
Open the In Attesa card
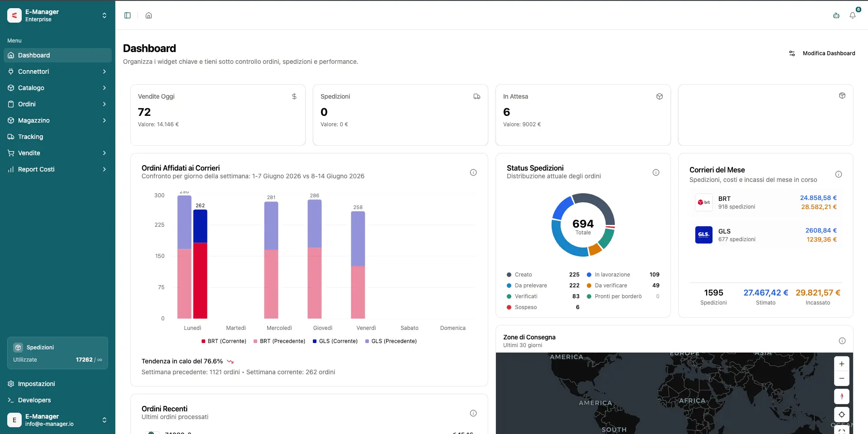point(583,115)
